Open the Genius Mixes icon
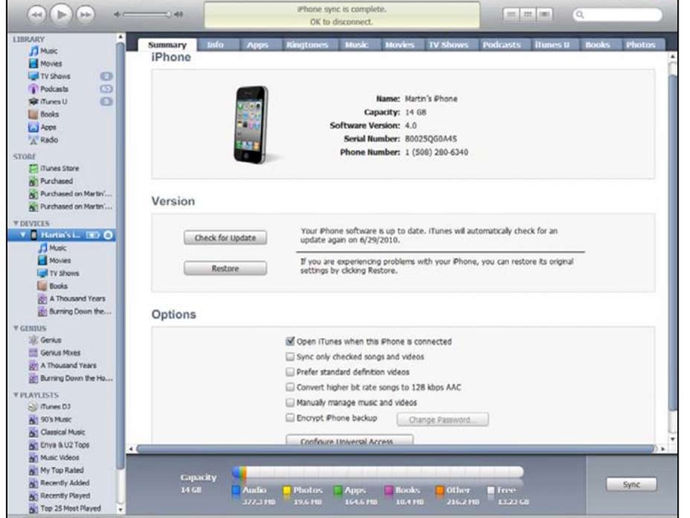Viewport: 690px width, 518px height. point(33,353)
